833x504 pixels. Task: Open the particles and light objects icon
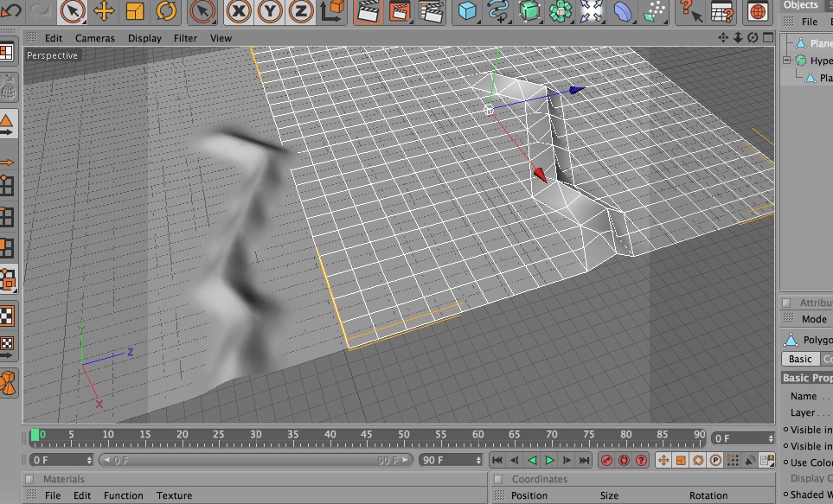pos(654,11)
